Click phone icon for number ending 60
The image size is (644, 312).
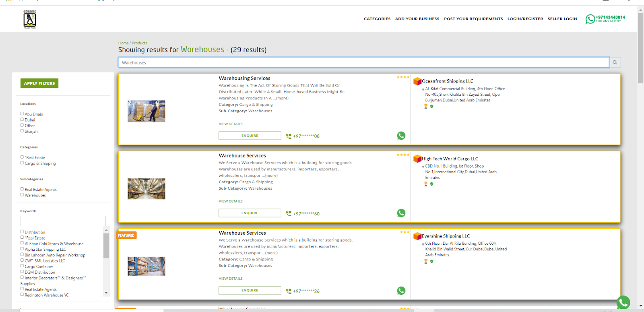(x=289, y=213)
